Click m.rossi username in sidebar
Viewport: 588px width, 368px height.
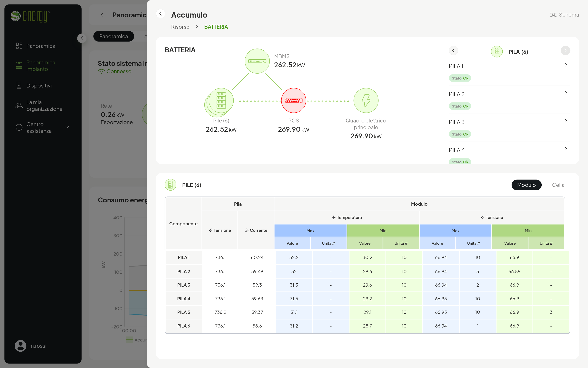(x=38, y=346)
